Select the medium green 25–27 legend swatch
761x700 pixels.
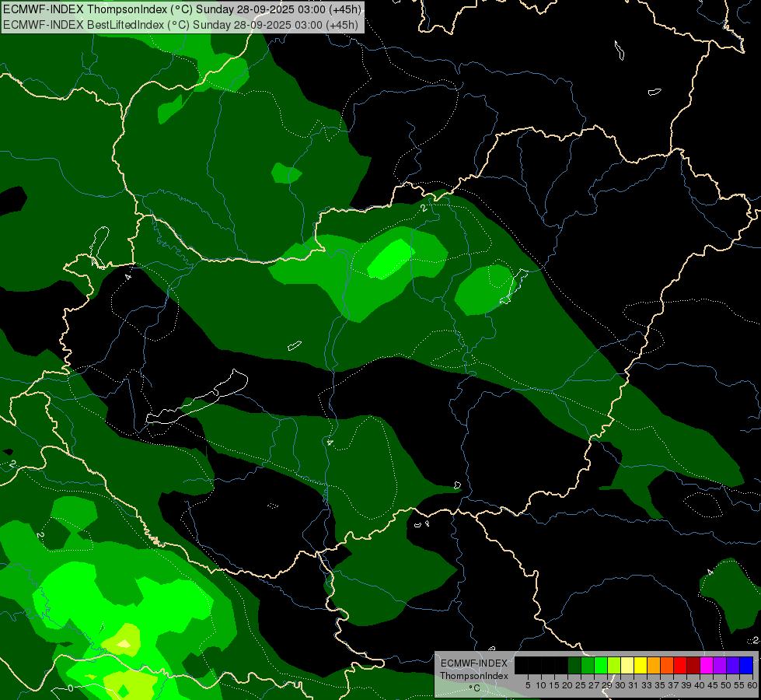588,665
